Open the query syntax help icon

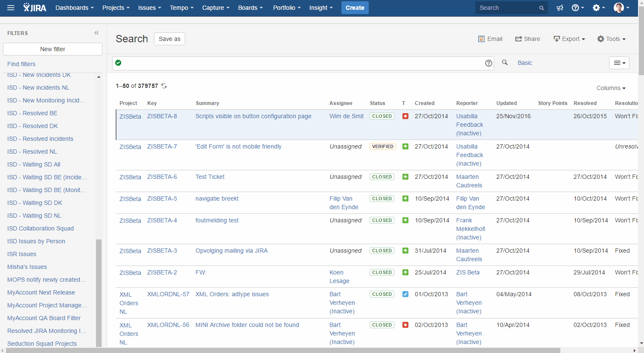pos(489,63)
